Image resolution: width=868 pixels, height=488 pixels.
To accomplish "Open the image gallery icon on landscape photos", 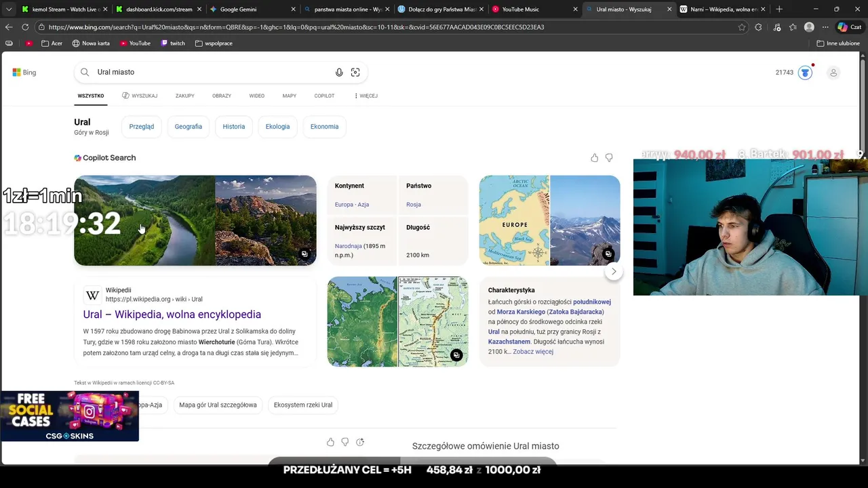I will (x=304, y=254).
